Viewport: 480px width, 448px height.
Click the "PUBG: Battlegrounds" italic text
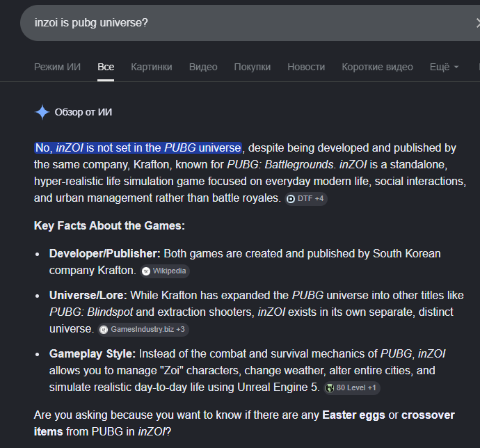click(x=280, y=165)
